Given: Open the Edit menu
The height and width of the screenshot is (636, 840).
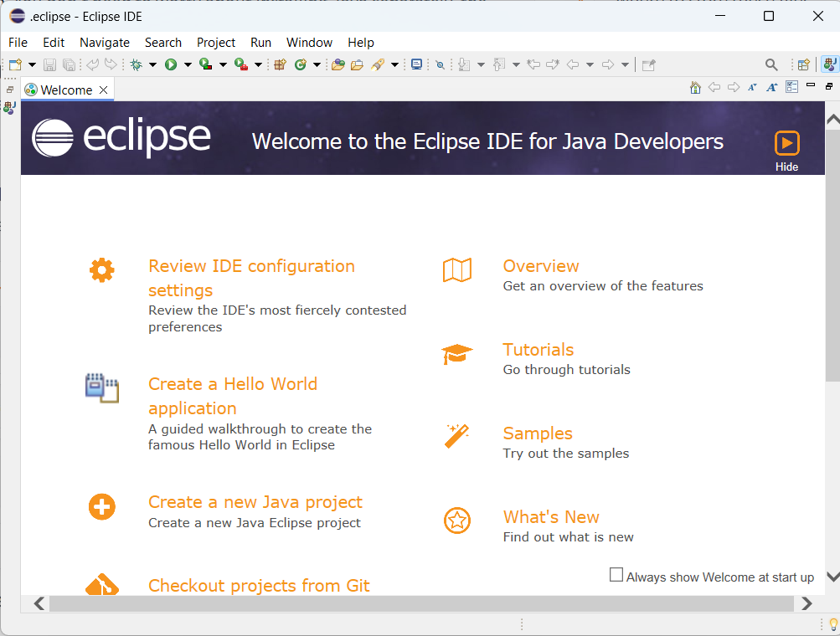Looking at the screenshot, I should coord(54,43).
